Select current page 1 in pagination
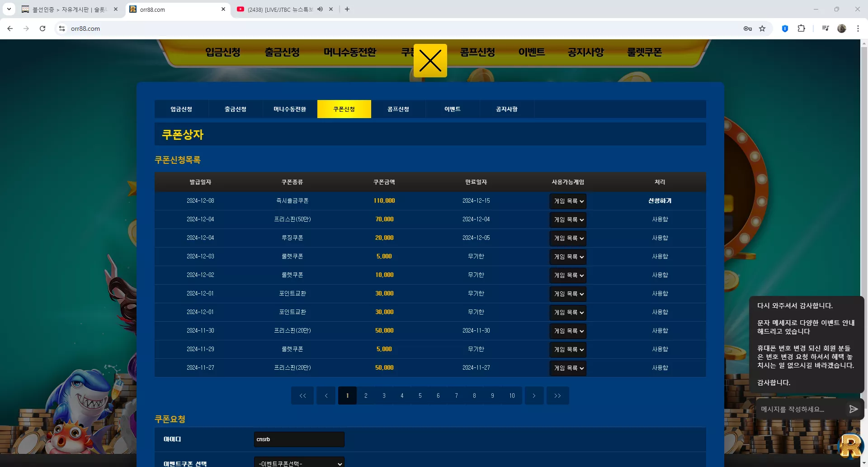 point(347,396)
